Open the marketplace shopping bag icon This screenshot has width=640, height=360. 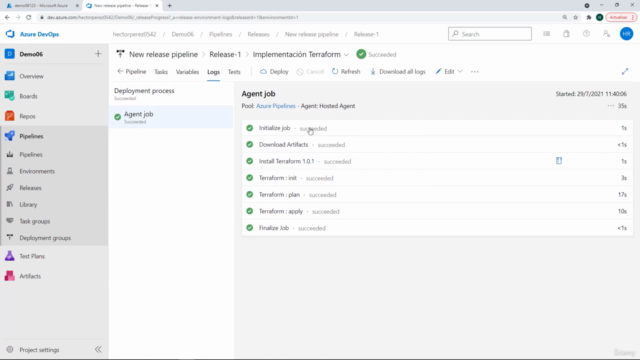click(566, 34)
